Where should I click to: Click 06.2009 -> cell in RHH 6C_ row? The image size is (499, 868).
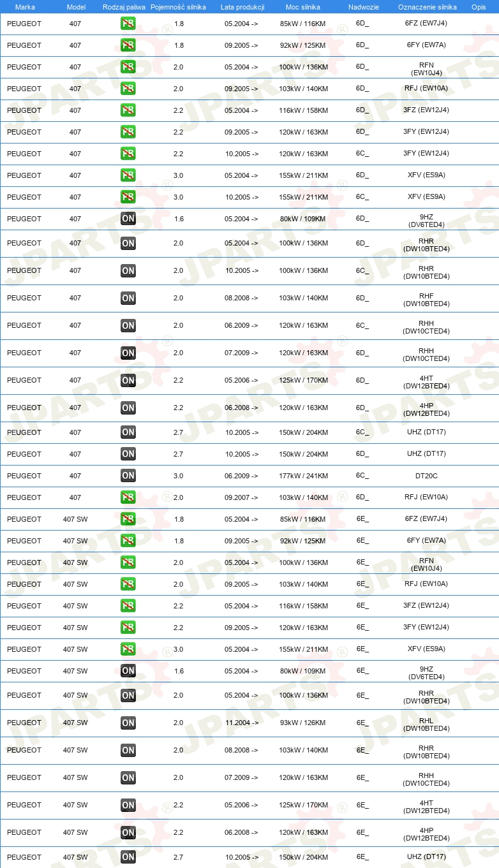point(242,325)
